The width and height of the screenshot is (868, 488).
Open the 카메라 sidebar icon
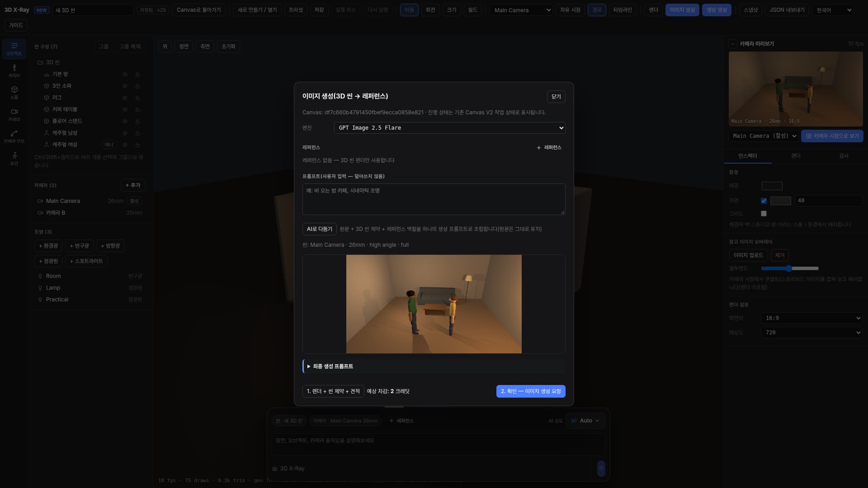tap(14, 115)
